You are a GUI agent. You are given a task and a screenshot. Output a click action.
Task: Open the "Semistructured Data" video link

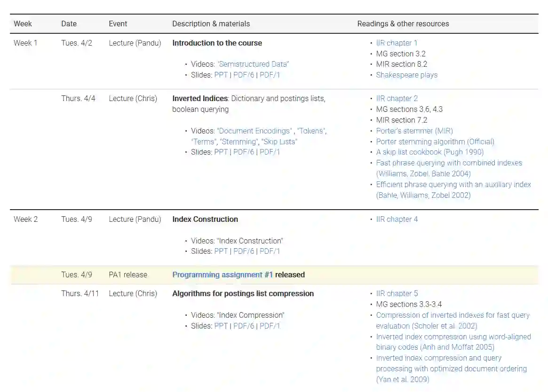click(x=253, y=64)
